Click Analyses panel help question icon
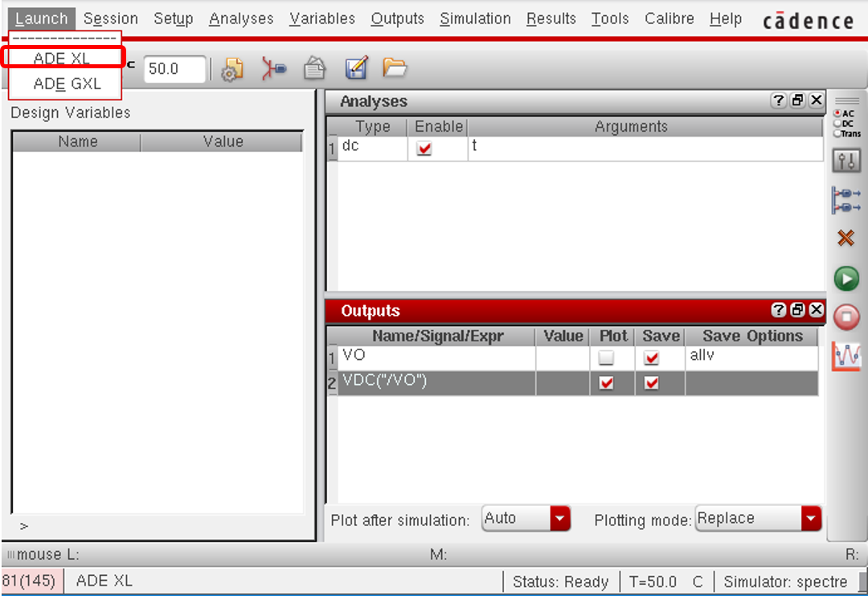The image size is (868, 596). point(779,100)
